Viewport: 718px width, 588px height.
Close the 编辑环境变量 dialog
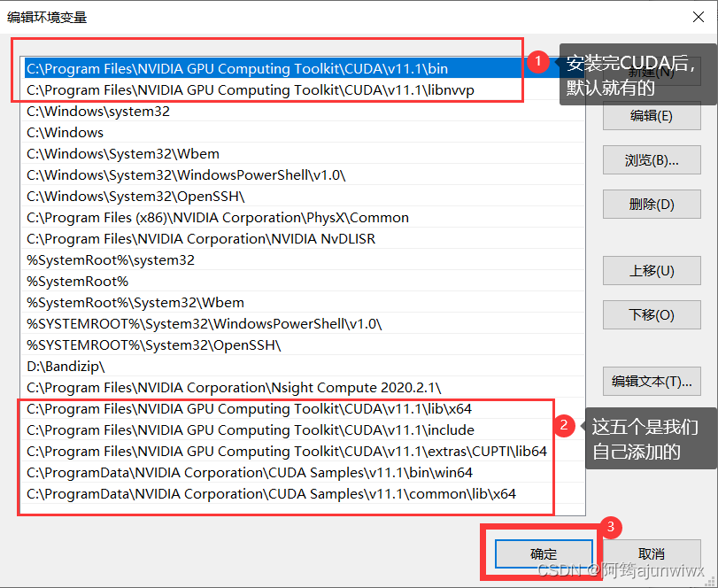tap(699, 17)
